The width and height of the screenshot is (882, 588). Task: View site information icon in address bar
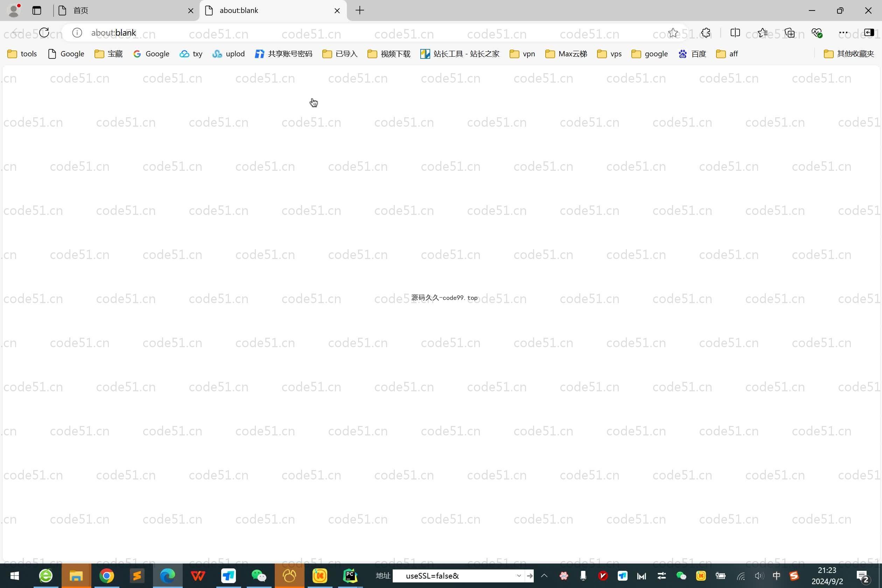(x=77, y=33)
